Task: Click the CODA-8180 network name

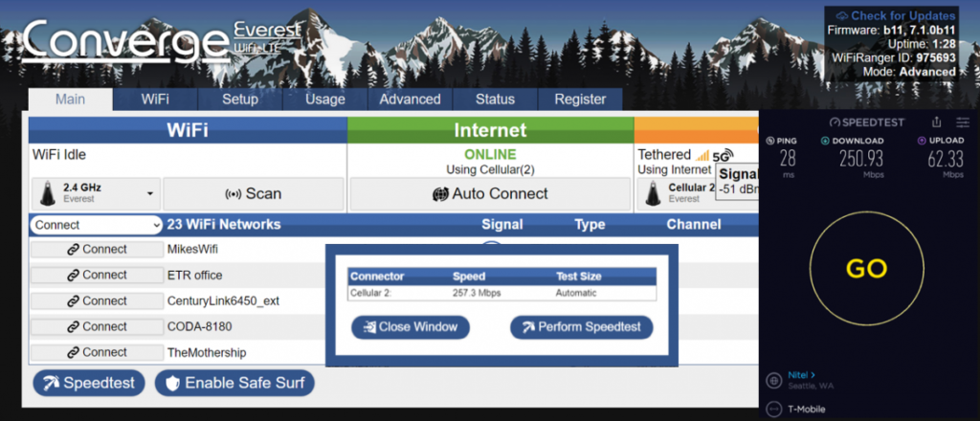Action: coord(197,326)
